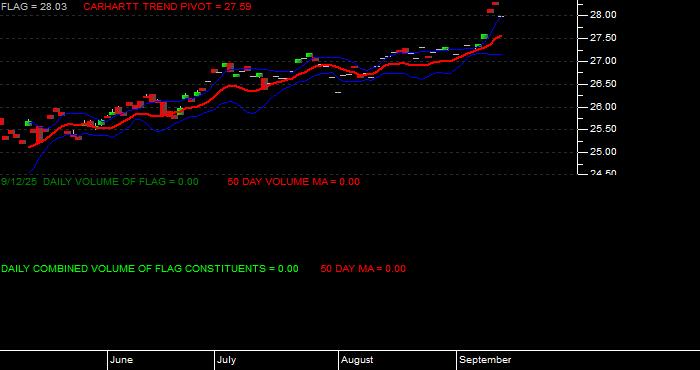Select the July month marker on timeline
700x370 pixels.
coord(227,360)
